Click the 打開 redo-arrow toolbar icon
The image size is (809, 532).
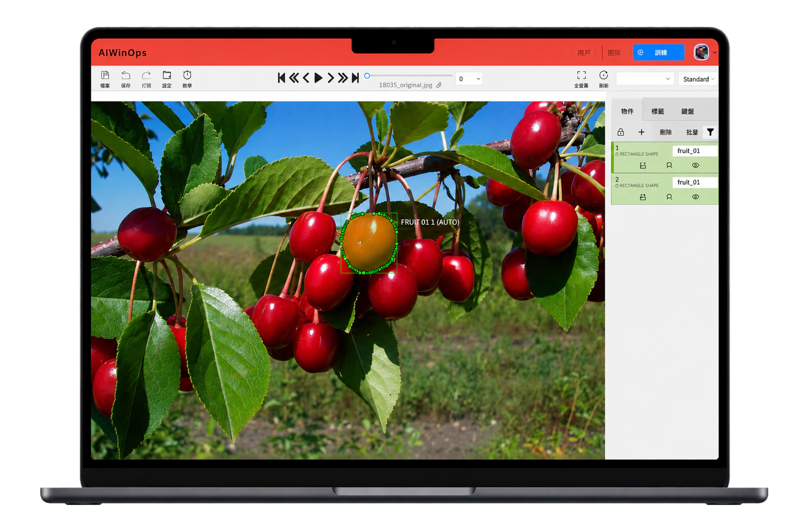146,76
